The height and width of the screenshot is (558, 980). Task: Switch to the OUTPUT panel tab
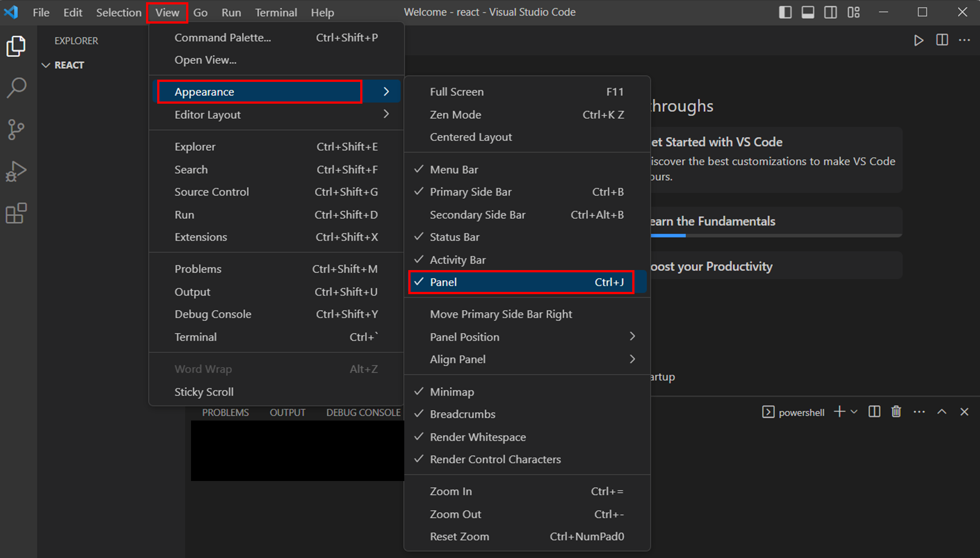[287, 412]
